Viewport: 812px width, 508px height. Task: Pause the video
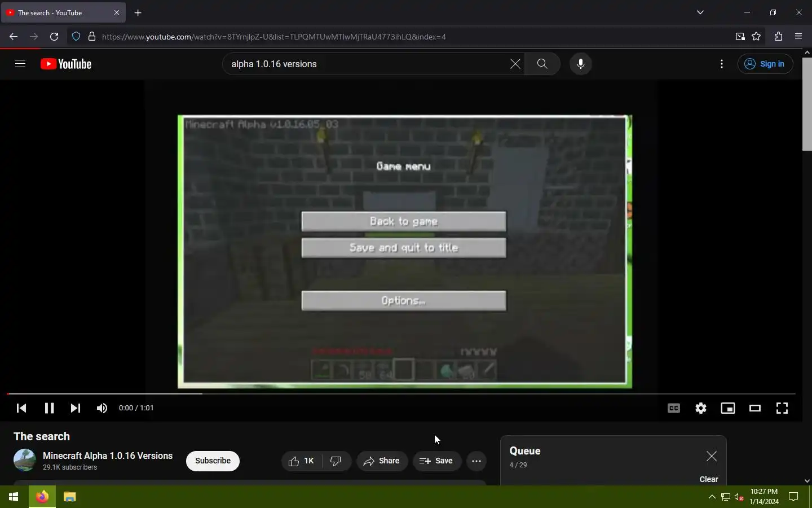(49, 408)
